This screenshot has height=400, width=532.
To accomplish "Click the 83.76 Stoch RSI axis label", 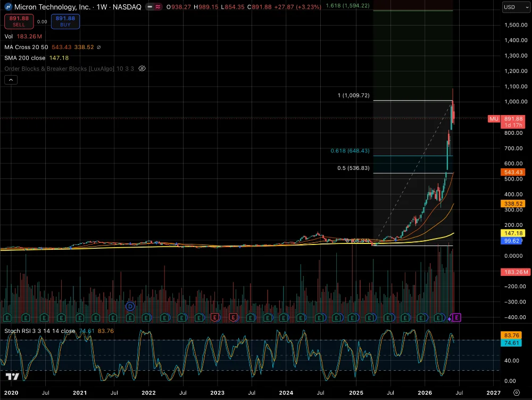I will pyautogui.click(x=512, y=336).
